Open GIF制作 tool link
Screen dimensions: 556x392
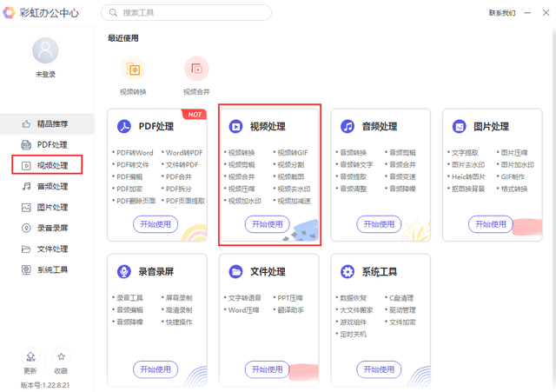513,177
